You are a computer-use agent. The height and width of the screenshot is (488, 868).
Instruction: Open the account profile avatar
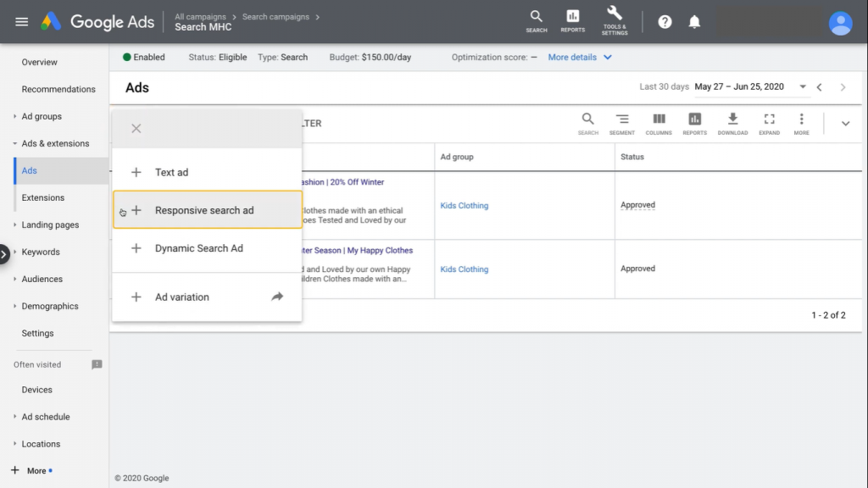(x=840, y=23)
